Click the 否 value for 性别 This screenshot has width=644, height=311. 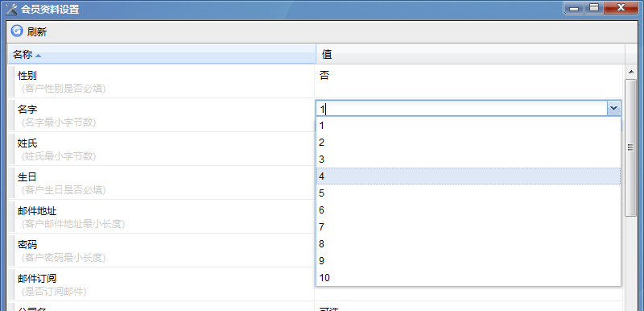324,76
